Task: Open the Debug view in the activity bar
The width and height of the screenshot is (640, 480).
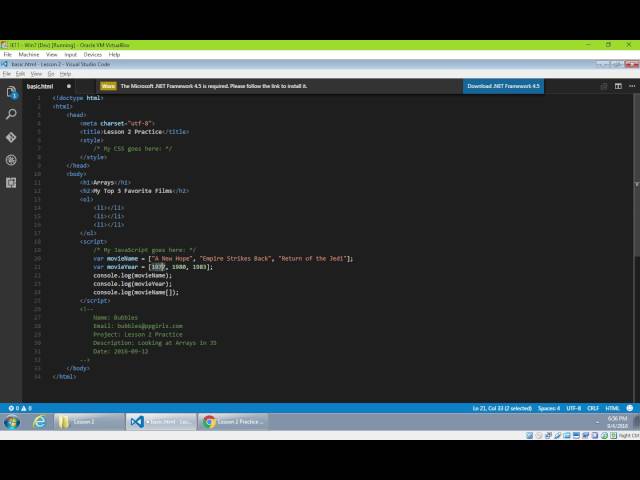Action: coord(11,160)
